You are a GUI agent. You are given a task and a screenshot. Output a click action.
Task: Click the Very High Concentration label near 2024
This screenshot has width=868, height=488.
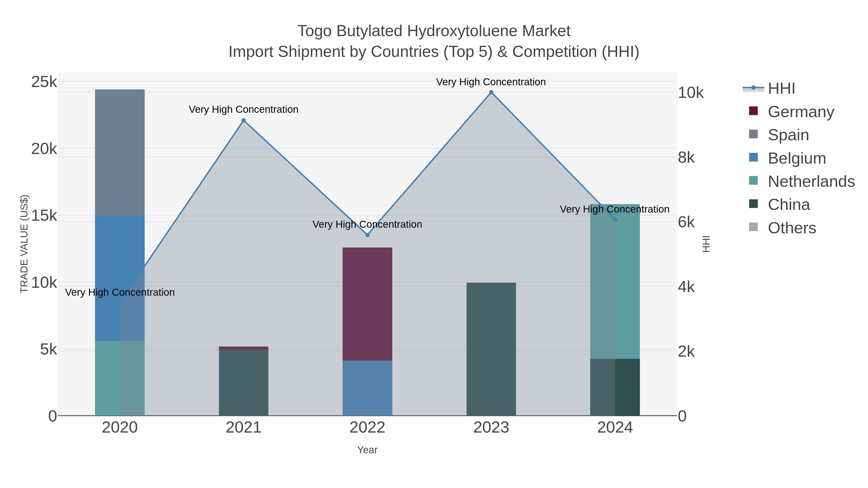[615, 209]
